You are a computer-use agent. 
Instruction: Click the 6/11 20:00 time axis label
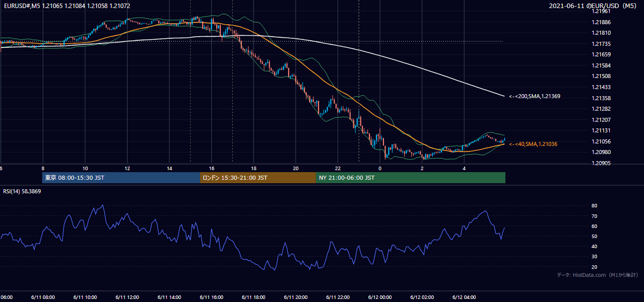(x=296, y=297)
